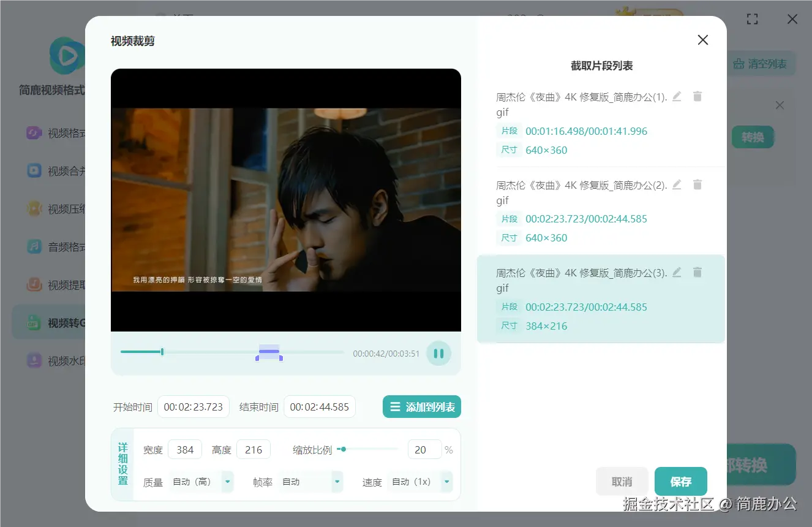Open 视频压缩 in the background sidebar
812x527 pixels.
(x=55, y=209)
